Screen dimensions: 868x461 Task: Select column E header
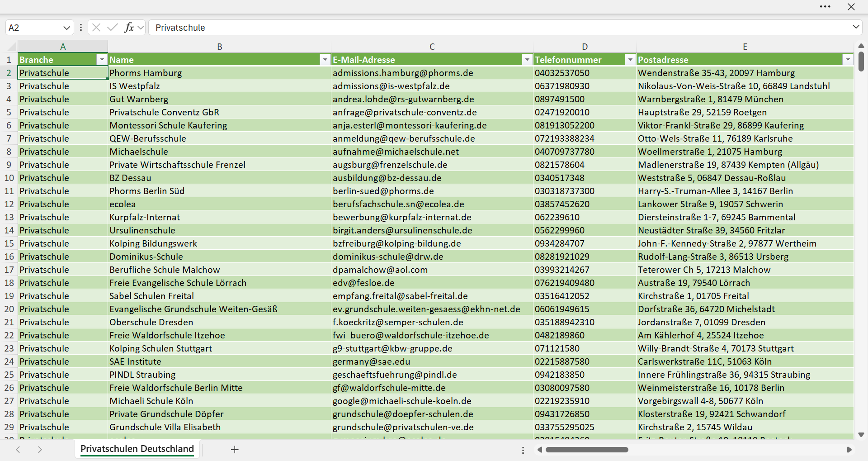[x=745, y=47]
